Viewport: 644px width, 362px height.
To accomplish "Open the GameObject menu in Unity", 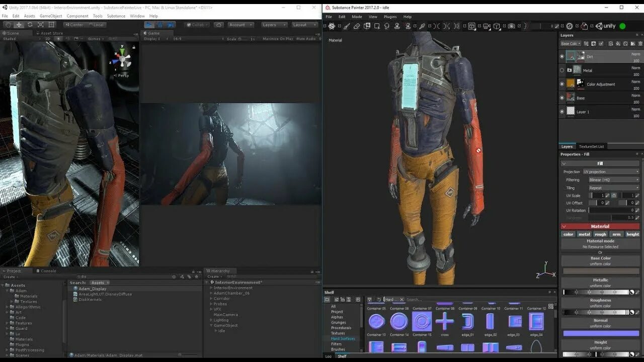I will click(x=51, y=16).
